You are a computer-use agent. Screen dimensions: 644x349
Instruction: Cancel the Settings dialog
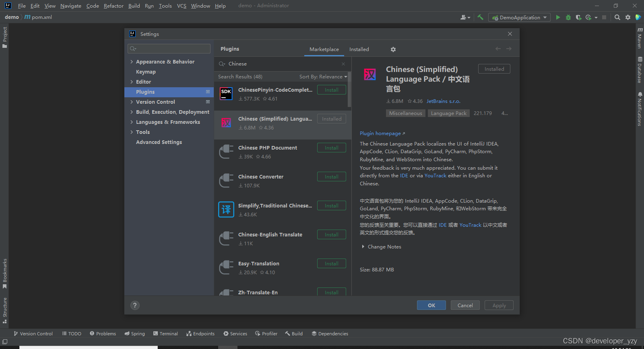(x=465, y=305)
